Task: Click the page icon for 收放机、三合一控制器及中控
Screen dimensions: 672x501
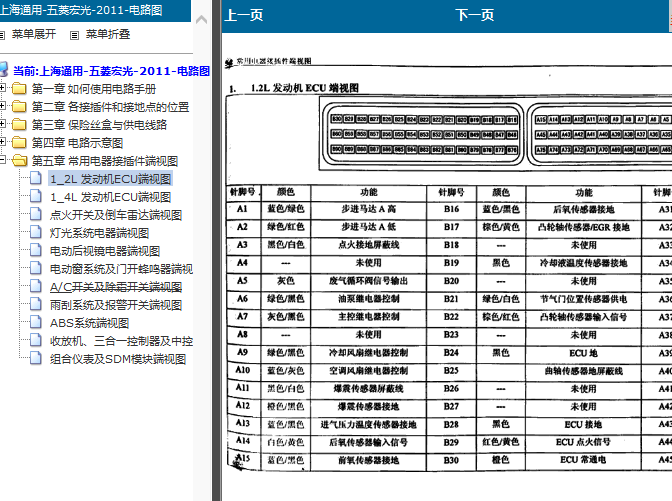Action: [x=36, y=340]
